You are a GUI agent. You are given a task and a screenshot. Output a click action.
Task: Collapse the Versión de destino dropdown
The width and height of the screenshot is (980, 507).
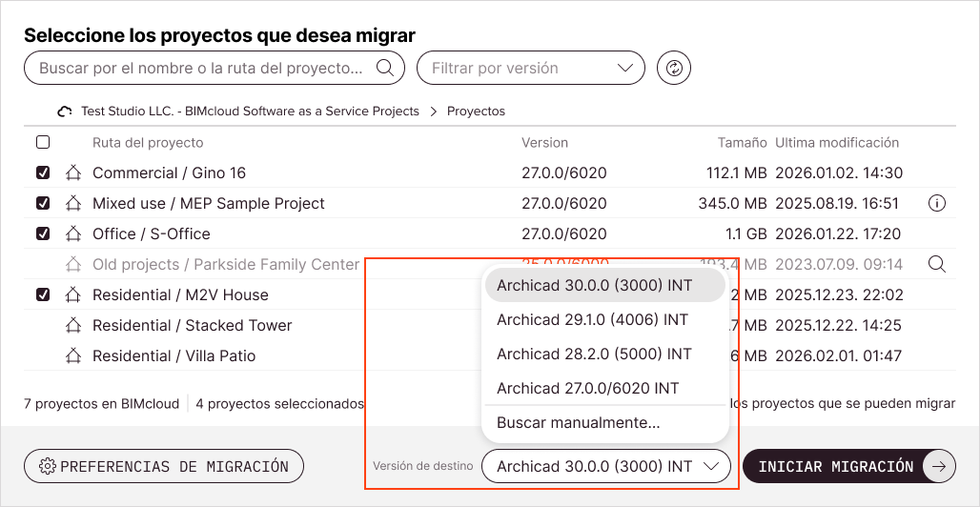pos(606,466)
